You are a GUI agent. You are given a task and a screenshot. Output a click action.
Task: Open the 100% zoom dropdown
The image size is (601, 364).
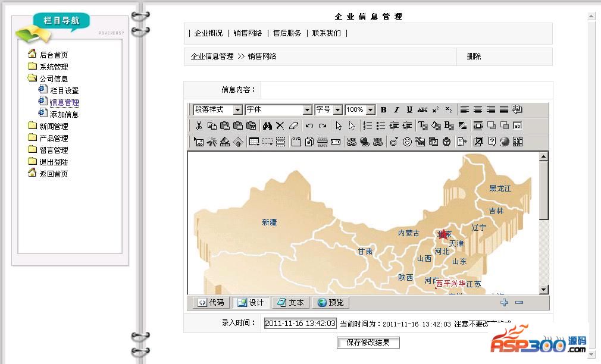click(360, 110)
